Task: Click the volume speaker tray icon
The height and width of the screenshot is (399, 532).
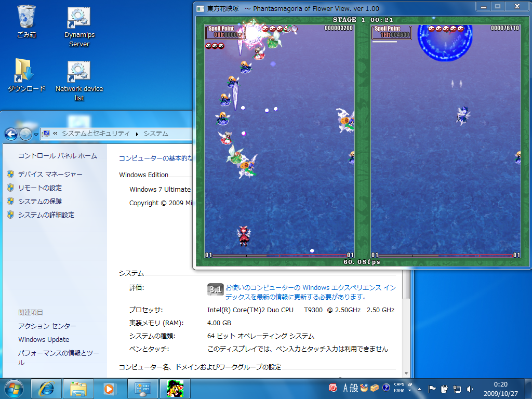Action: (x=470, y=389)
